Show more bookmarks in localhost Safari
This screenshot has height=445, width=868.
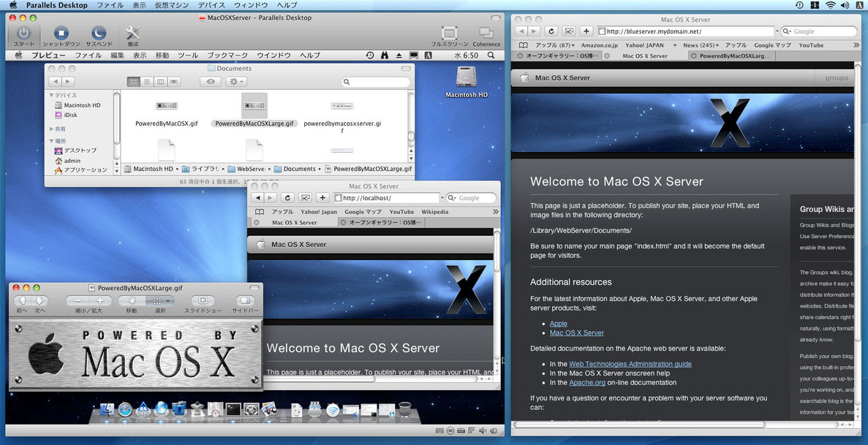[x=496, y=211]
